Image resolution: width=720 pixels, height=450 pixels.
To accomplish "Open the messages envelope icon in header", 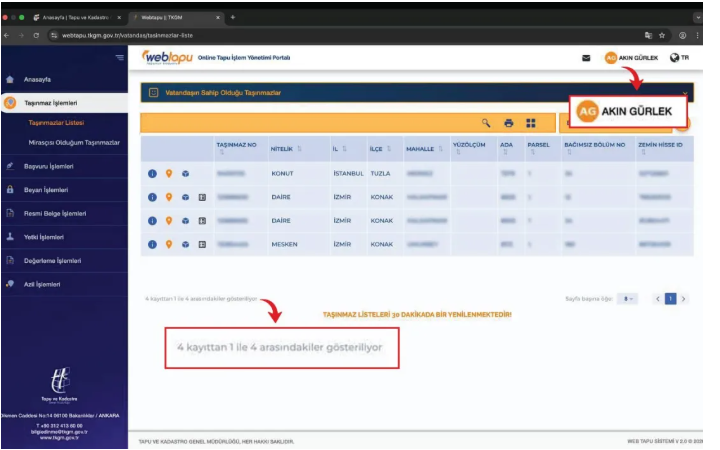I will point(586,58).
